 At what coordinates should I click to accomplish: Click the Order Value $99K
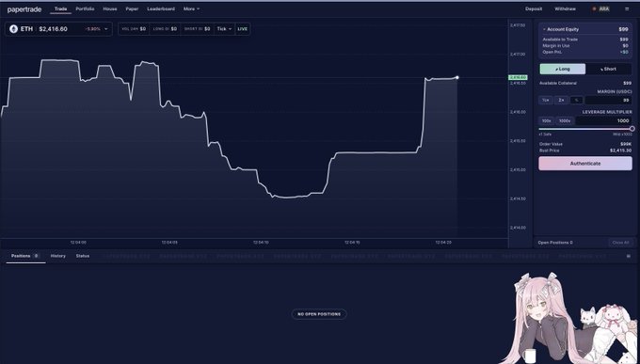(625, 144)
